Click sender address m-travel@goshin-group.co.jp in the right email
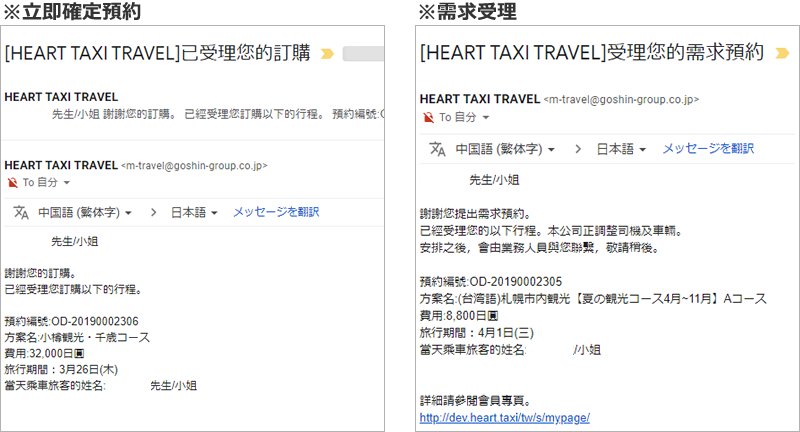This screenshot has height=432, width=800. (621, 99)
